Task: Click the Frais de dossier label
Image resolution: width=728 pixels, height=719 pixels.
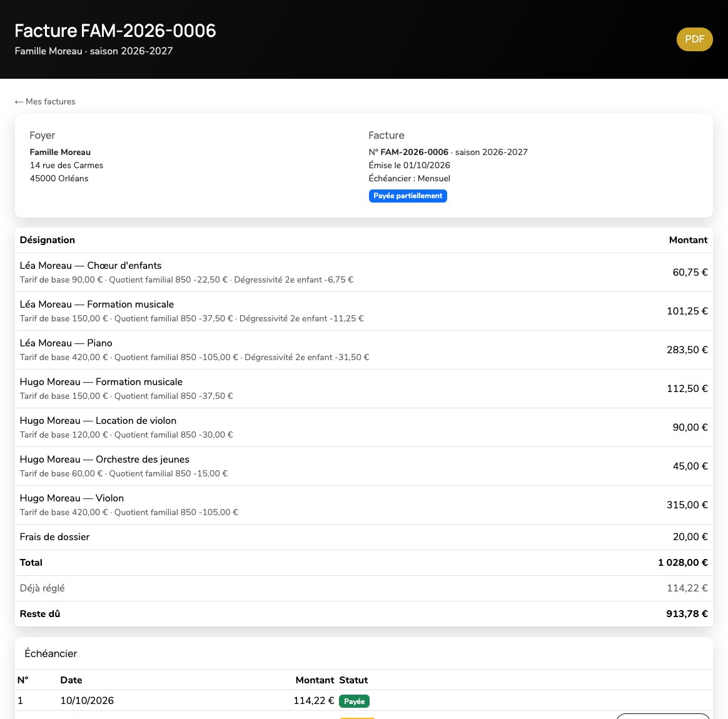Action: (x=54, y=537)
